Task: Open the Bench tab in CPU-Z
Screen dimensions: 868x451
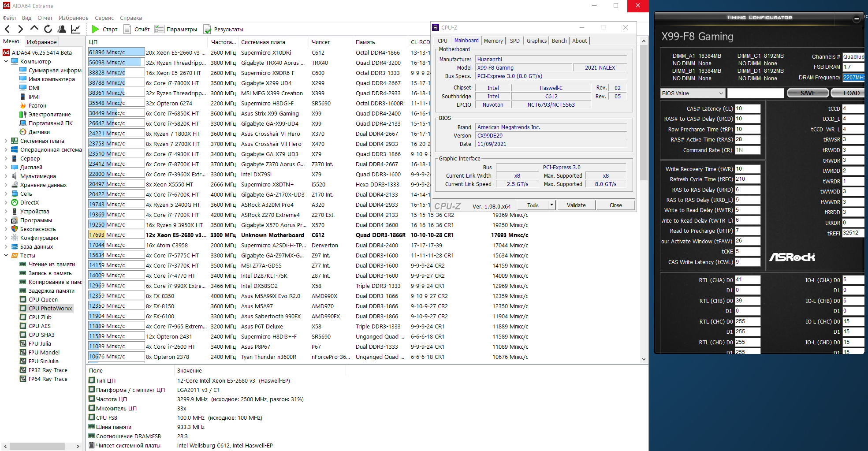Action: [559, 41]
